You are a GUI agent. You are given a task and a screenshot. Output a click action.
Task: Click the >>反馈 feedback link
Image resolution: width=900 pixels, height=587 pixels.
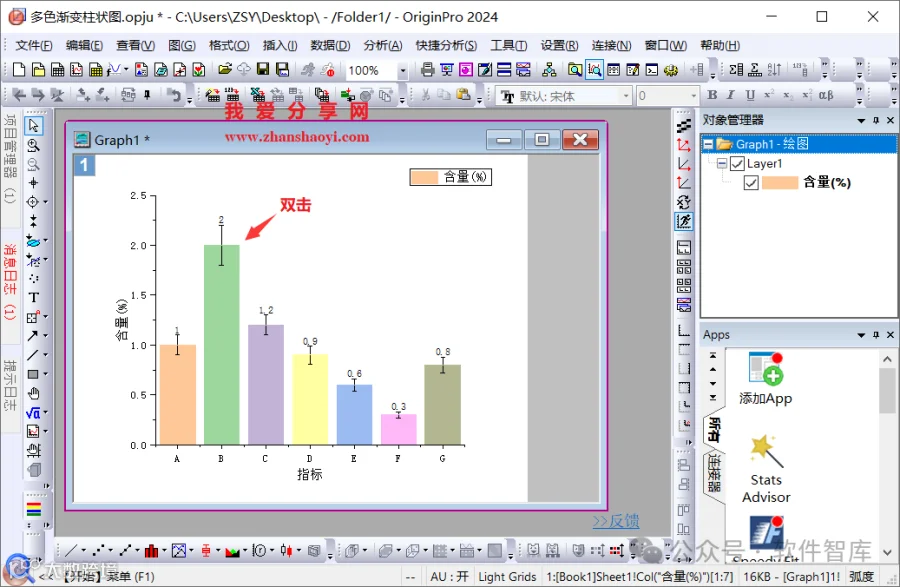point(616,521)
